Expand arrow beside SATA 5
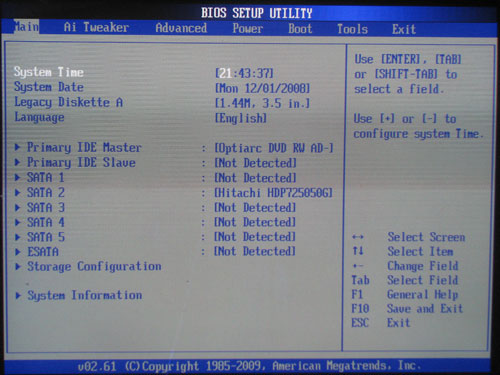500x375 pixels. (x=18, y=237)
